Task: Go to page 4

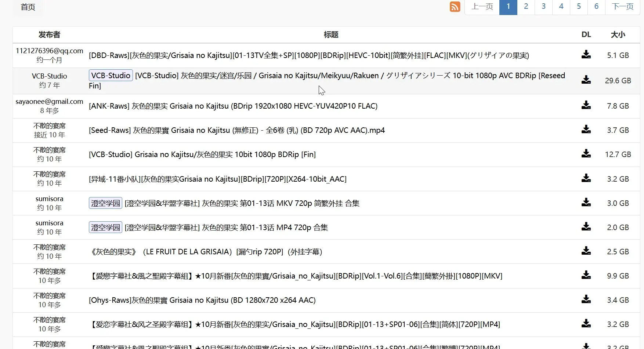Action: point(561,7)
